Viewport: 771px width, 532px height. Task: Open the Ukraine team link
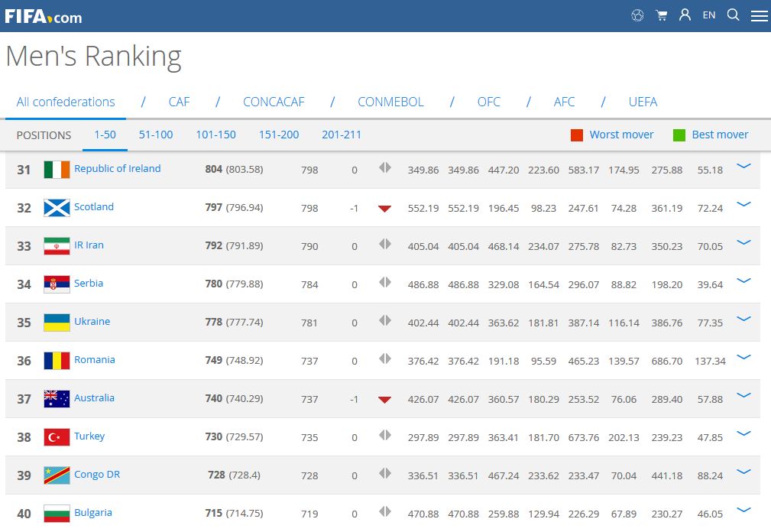coord(92,321)
